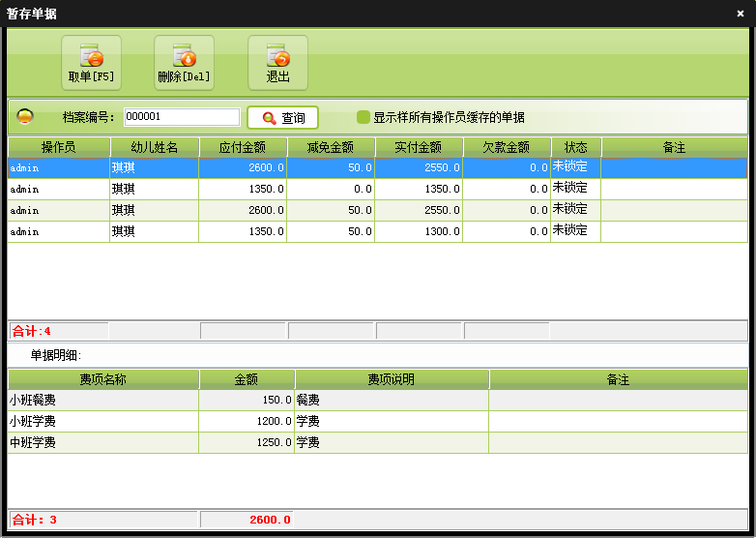Close the 暂存单据 window

tap(740, 14)
